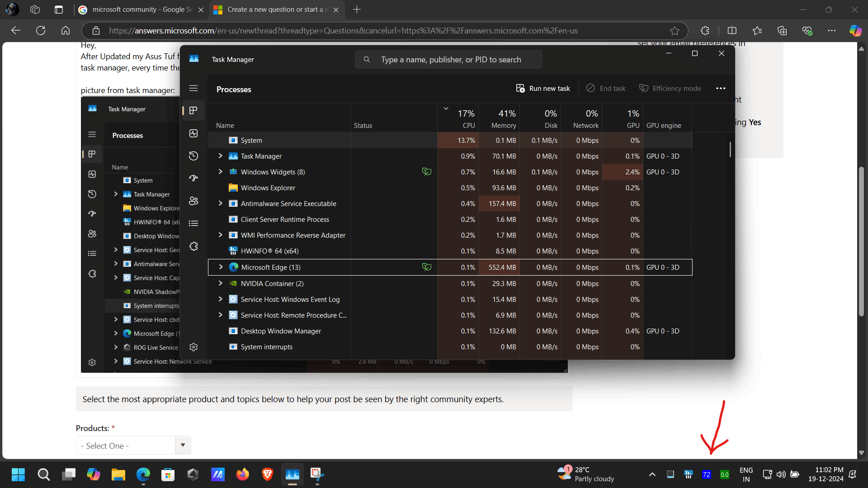Open the Performance page in Task Manager sidebar
Viewport: 868px width, 488px height.
click(x=193, y=133)
